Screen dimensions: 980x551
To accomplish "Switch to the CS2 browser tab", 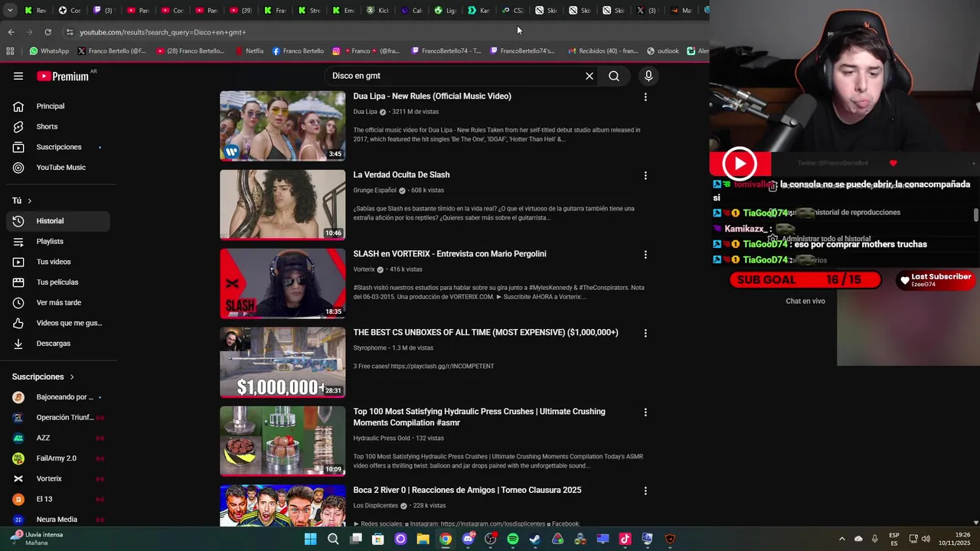I will (513, 11).
